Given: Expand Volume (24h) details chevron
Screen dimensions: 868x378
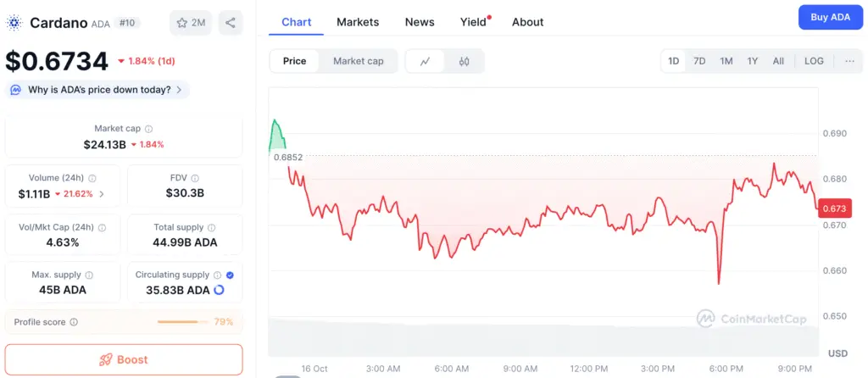Looking at the screenshot, I should (x=102, y=194).
